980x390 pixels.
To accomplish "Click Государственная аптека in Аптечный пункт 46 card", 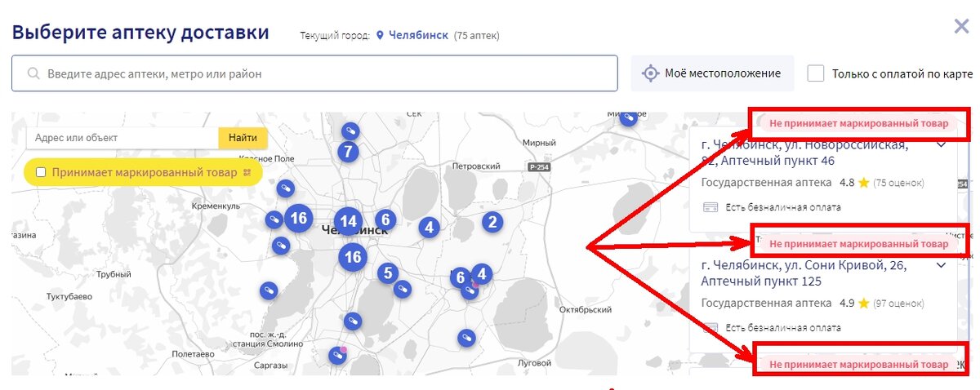I will coord(767,183).
